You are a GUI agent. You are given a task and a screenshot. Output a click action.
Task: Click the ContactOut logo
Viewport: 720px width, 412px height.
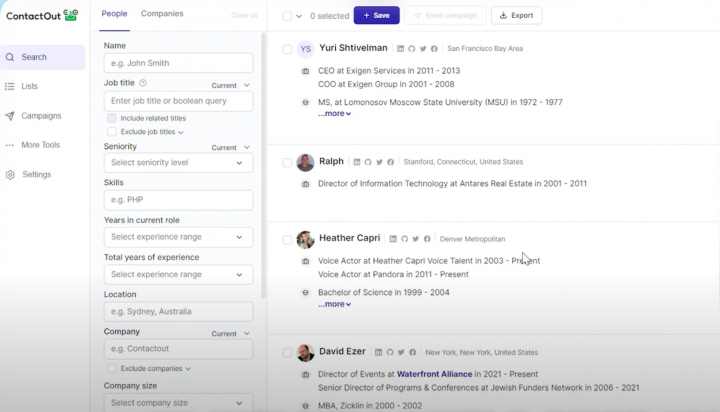coord(41,15)
